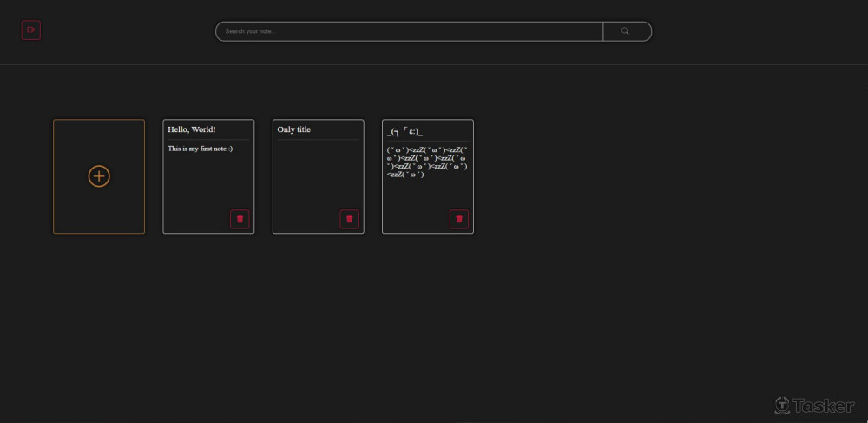Delete the "Only title" note

pyautogui.click(x=349, y=219)
